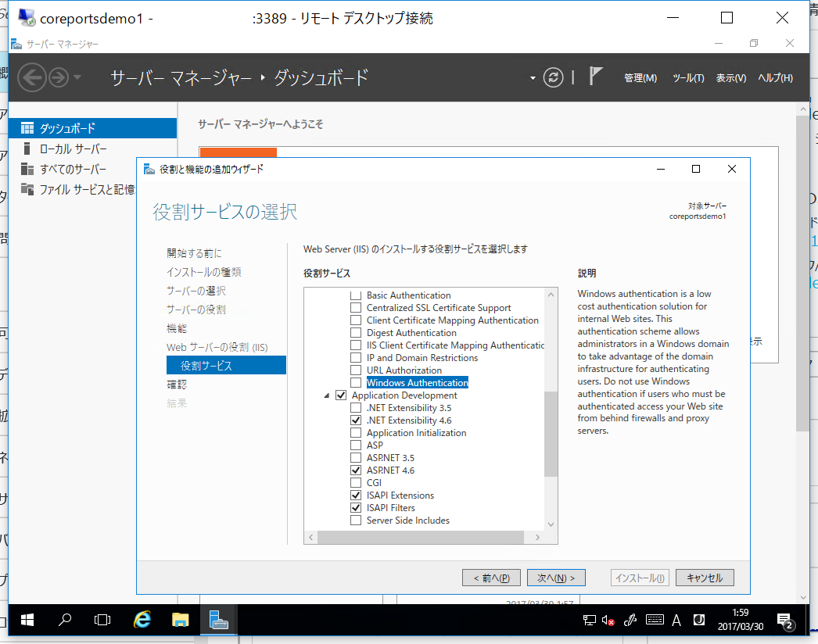Click the Remote Desktop connection title icon

pyautogui.click(x=27, y=18)
